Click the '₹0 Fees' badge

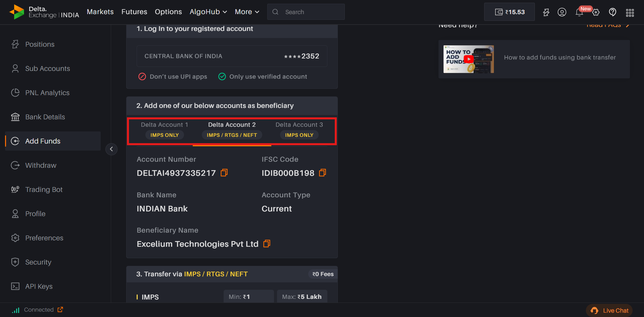[323, 274]
